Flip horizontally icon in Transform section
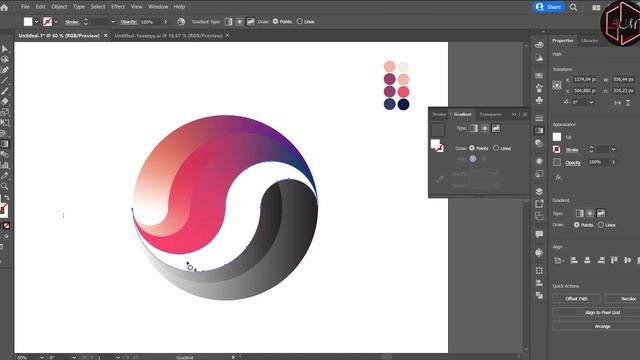 pyautogui.click(x=617, y=103)
